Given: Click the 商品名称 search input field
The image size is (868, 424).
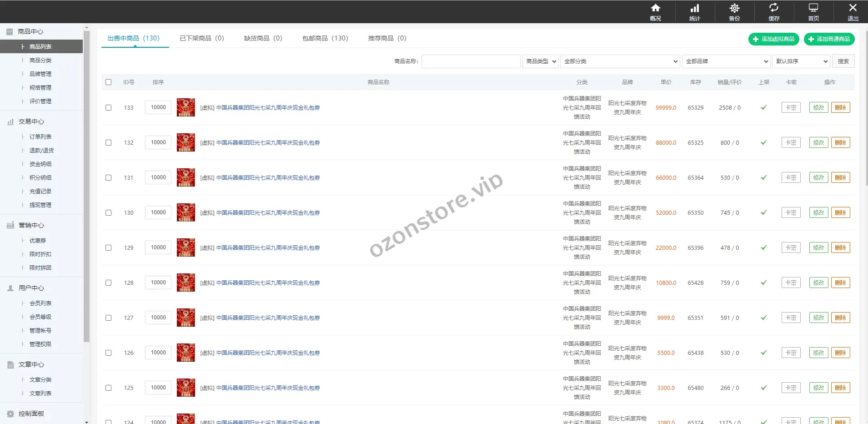Looking at the screenshot, I should (x=471, y=61).
